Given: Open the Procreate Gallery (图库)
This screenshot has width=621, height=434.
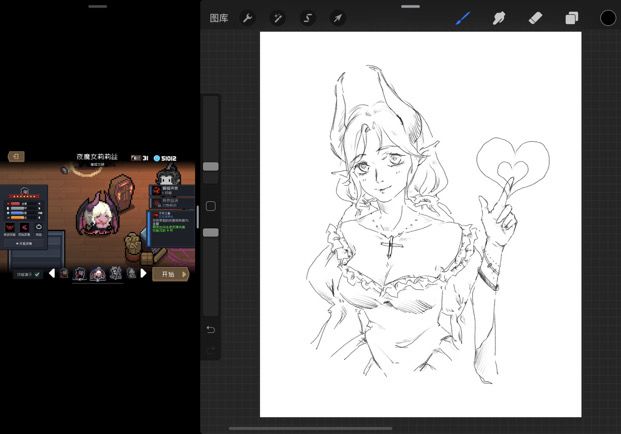Looking at the screenshot, I should click(219, 18).
